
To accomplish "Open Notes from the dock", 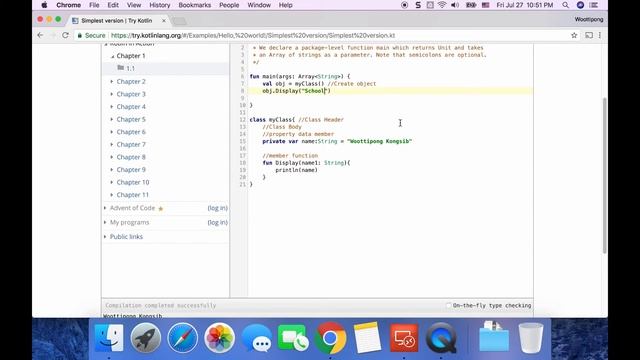I will pos(367,338).
